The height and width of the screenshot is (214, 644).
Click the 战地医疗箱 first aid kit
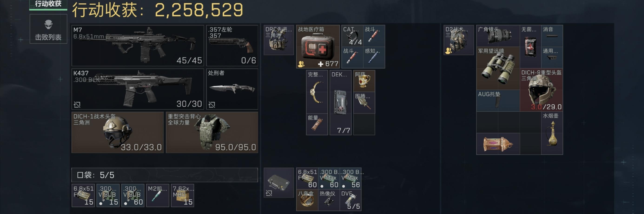[x=318, y=47]
